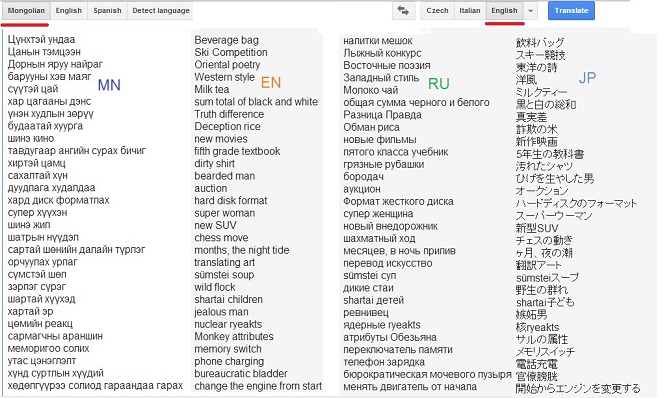Click Mongolian line 'Цүнхтэй ундаа'
This screenshot has height=398, width=671.
pyautogui.click(x=41, y=39)
